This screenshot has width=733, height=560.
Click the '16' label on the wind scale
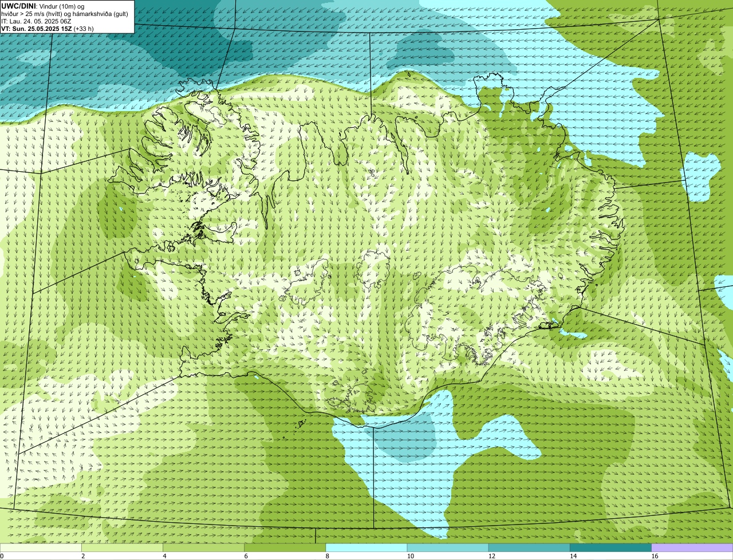tap(655, 556)
